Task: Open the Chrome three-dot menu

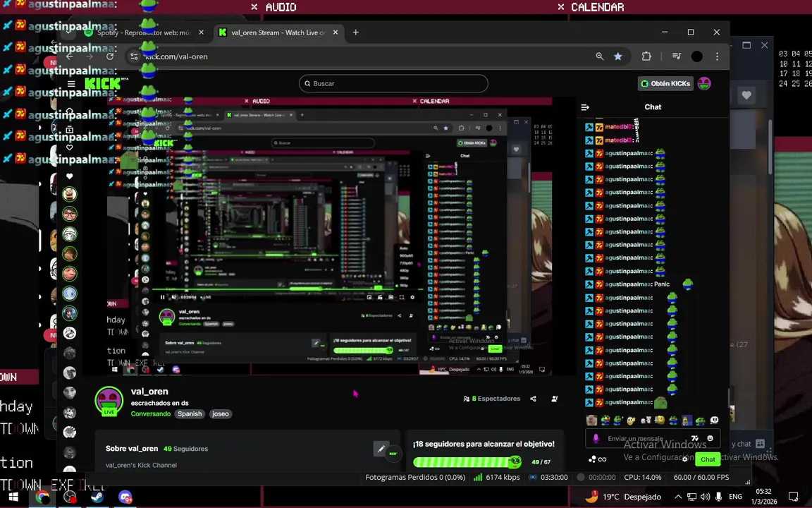Action: tap(718, 56)
